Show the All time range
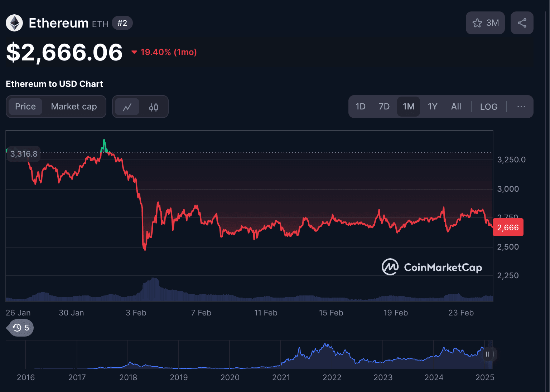 [456, 107]
